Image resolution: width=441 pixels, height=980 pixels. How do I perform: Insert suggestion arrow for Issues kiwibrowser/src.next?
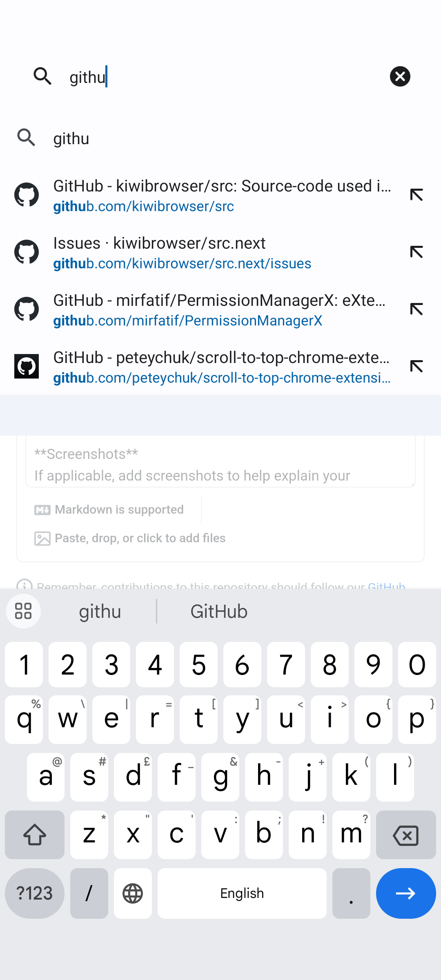(x=417, y=252)
